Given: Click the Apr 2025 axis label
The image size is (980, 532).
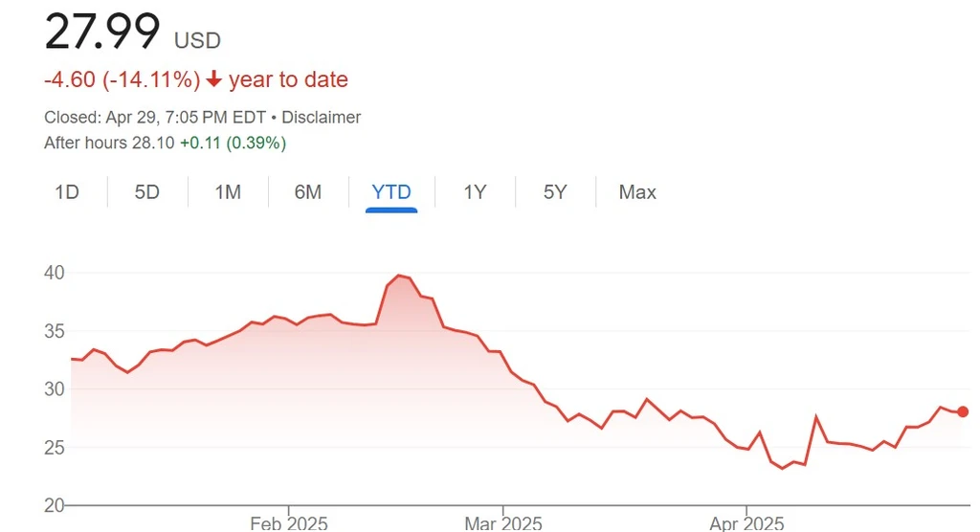Looking at the screenshot, I should click(x=746, y=522).
